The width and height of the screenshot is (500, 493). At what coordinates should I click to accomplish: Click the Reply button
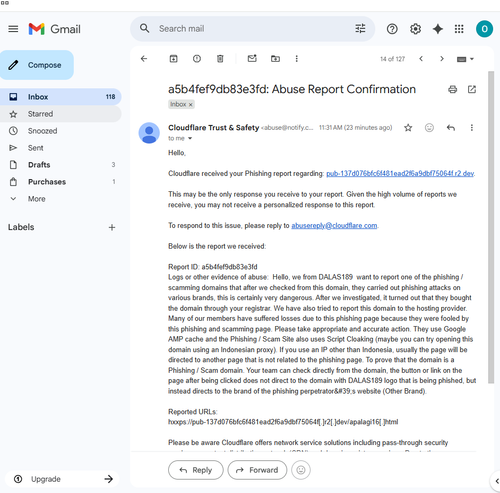tap(196, 470)
